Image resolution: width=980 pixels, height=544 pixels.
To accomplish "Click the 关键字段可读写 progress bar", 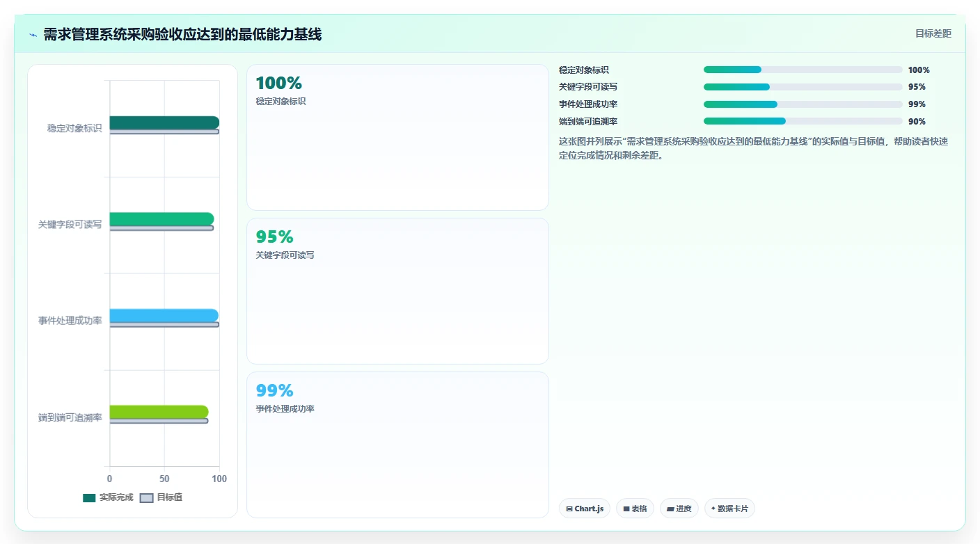I will pos(803,87).
